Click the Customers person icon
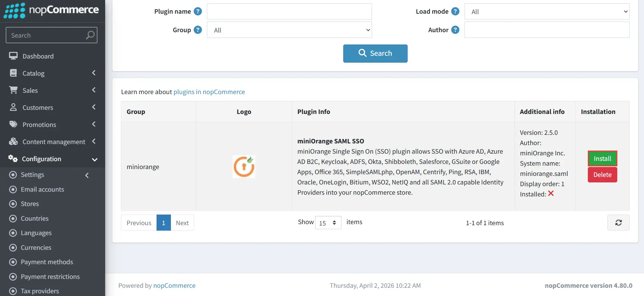 coord(13,107)
